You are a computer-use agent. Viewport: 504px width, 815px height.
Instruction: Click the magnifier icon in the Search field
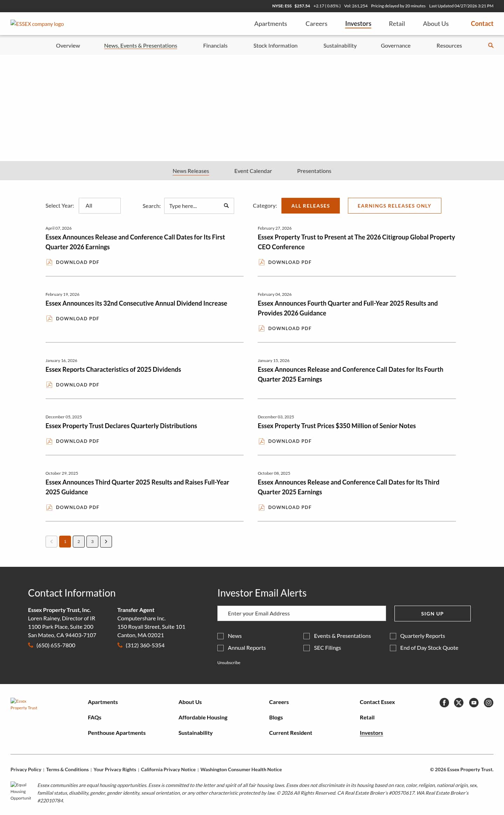pyautogui.click(x=226, y=206)
